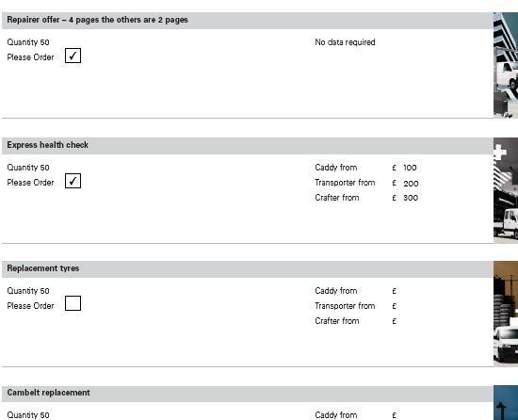Select the Replacement tyres section header
The height and width of the screenshot is (420, 518).
pyautogui.click(x=248, y=269)
